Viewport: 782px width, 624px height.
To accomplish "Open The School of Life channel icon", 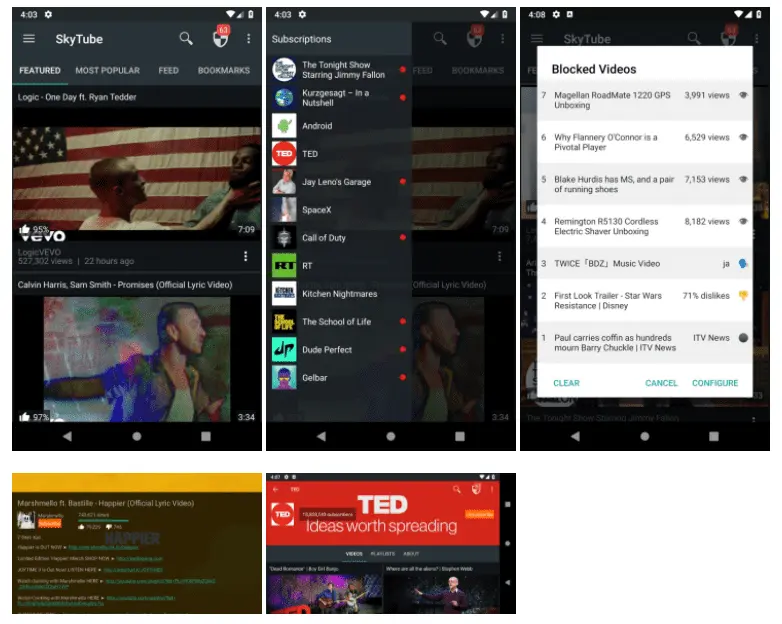I will click(284, 321).
